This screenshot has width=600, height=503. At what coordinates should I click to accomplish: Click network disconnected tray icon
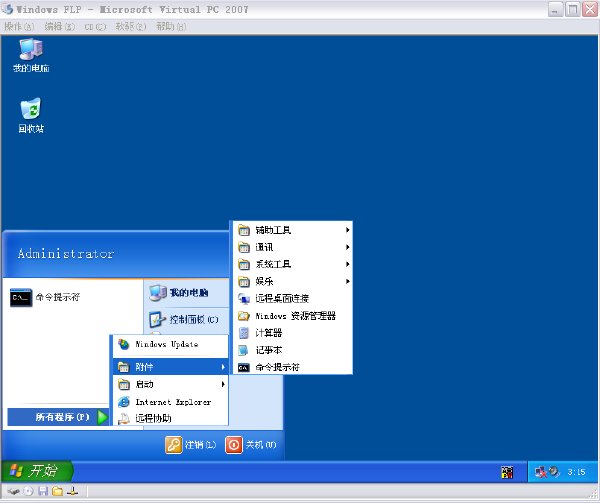point(541,472)
